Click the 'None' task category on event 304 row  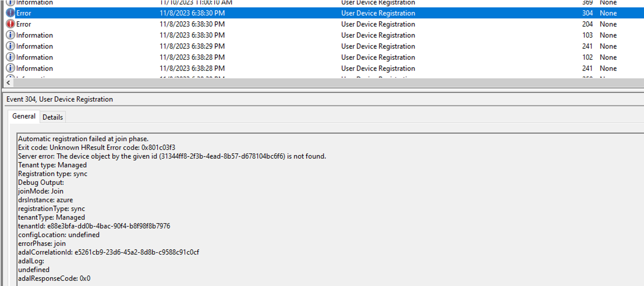(608, 13)
